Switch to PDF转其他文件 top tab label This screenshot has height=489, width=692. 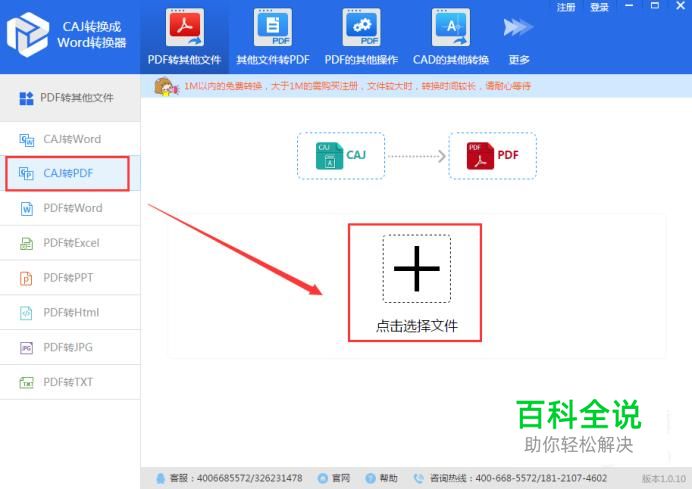pyautogui.click(x=184, y=60)
